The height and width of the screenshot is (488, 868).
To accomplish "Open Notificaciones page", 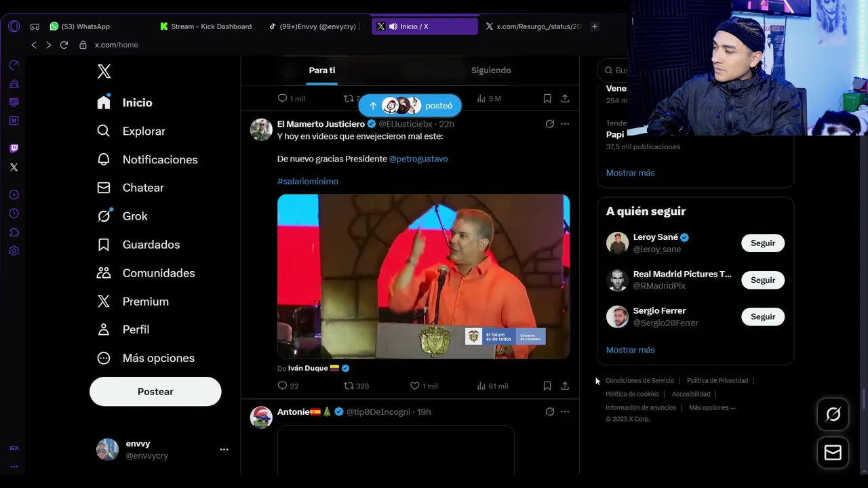I will 147,159.
